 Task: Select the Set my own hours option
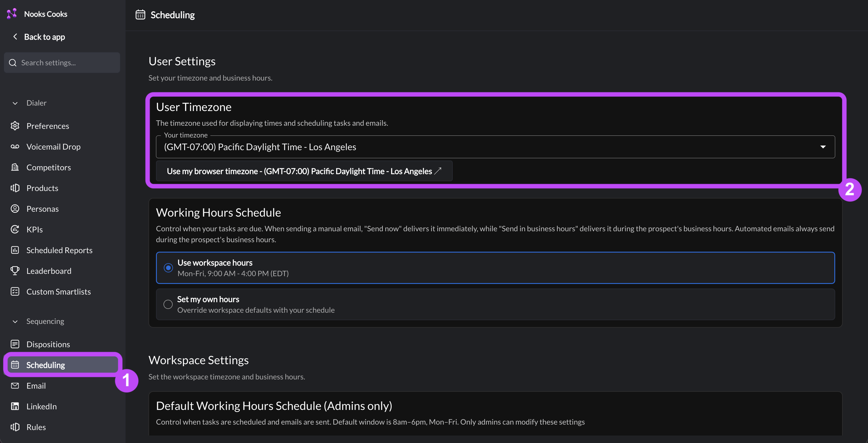pos(495,304)
